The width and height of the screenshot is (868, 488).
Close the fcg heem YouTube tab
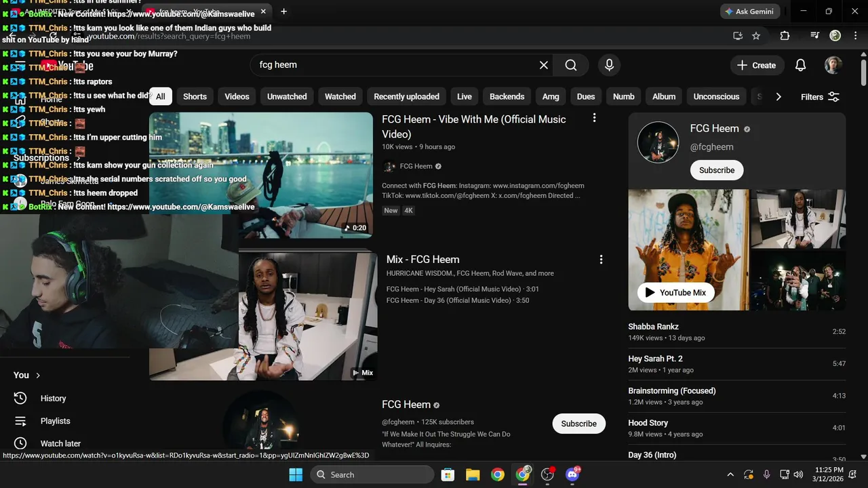(262, 12)
